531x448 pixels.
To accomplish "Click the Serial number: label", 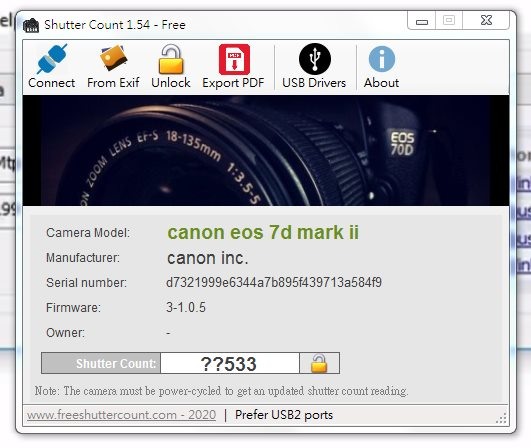I will 86,282.
